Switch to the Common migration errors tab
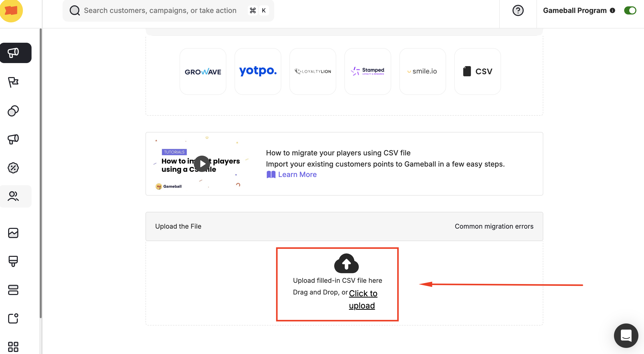Viewport: 644px width, 354px height. [x=494, y=226]
